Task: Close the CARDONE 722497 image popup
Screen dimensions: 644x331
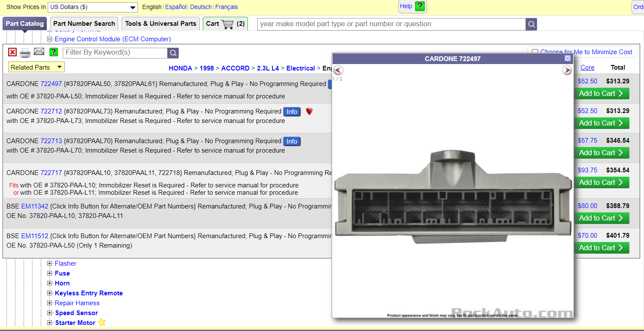Action: 568,58
